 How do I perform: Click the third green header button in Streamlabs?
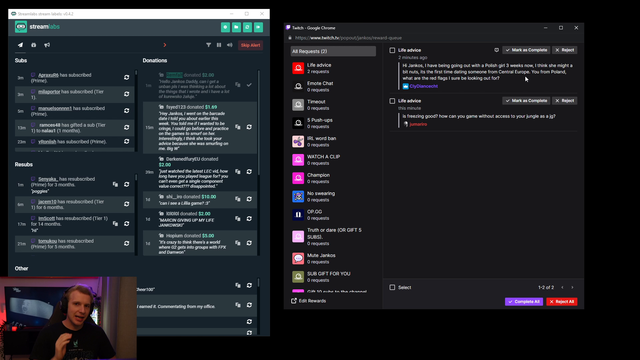click(247, 27)
